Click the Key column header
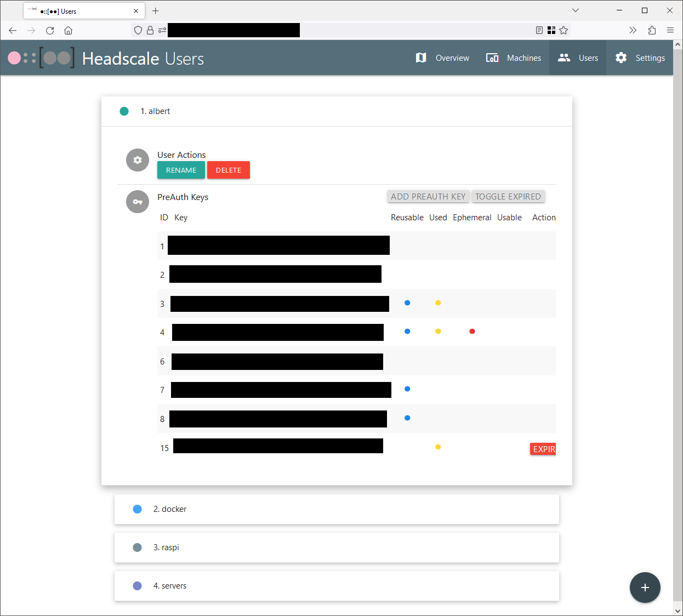 (x=181, y=218)
